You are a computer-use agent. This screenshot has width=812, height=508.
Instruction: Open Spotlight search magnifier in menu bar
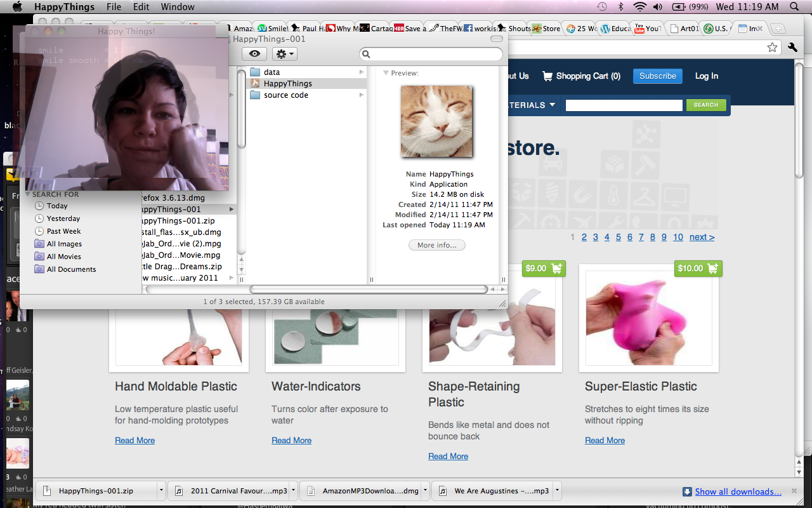pos(794,7)
